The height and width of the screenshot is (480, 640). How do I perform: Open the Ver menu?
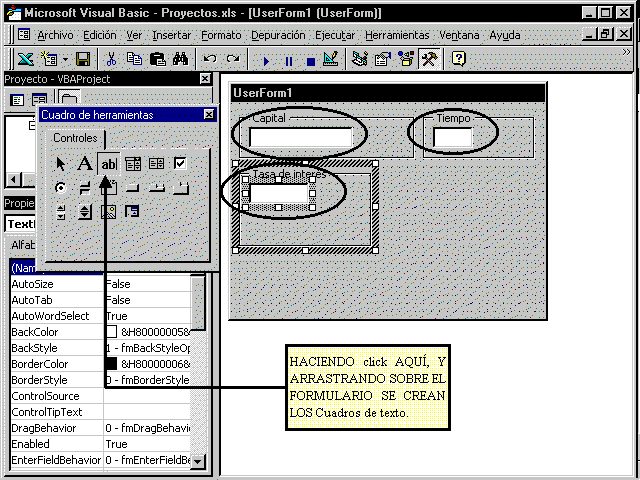pos(134,36)
